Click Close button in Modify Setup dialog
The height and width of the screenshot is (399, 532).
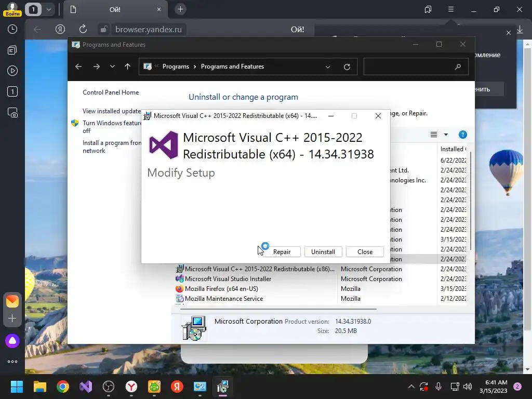[365, 252]
